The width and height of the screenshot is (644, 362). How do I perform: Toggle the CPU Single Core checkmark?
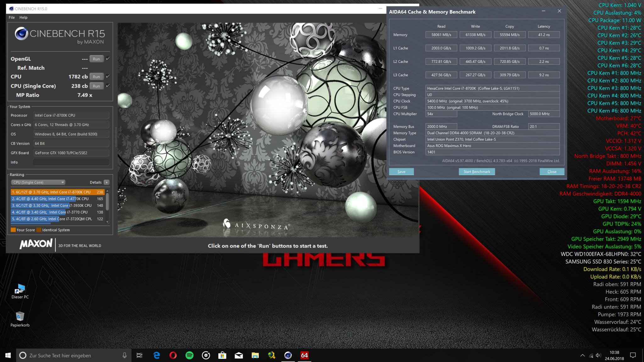tap(108, 85)
